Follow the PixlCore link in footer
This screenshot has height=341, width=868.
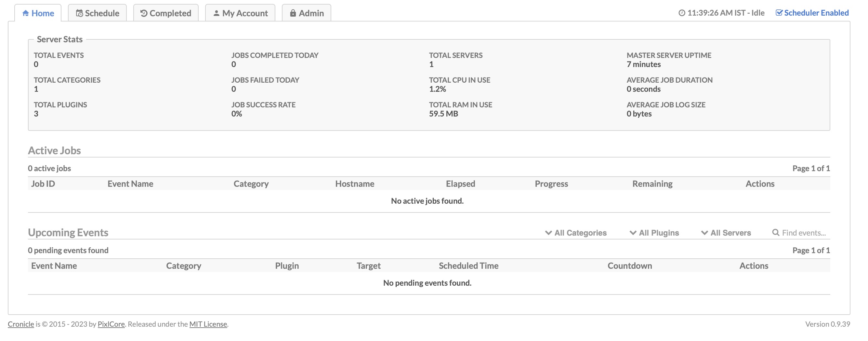coord(111,324)
